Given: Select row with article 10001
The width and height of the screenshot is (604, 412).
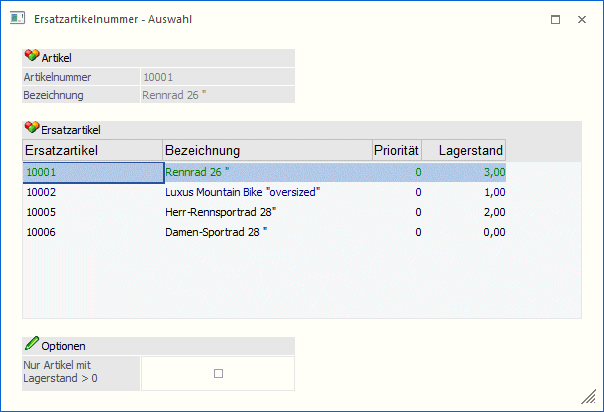Looking at the screenshot, I should (92, 172).
